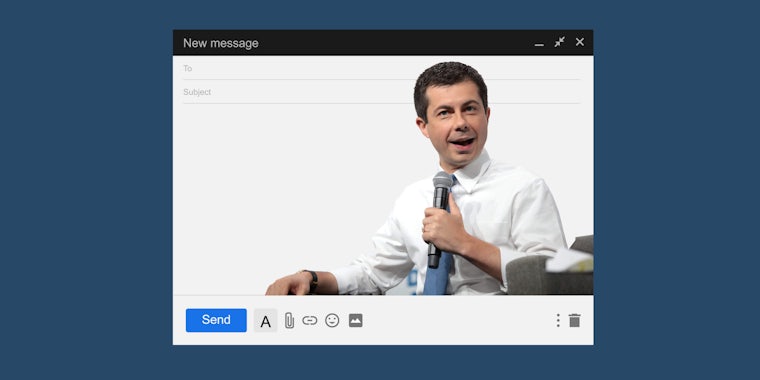Attach a file with the paperclip icon
The image size is (760, 380).
click(x=289, y=321)
